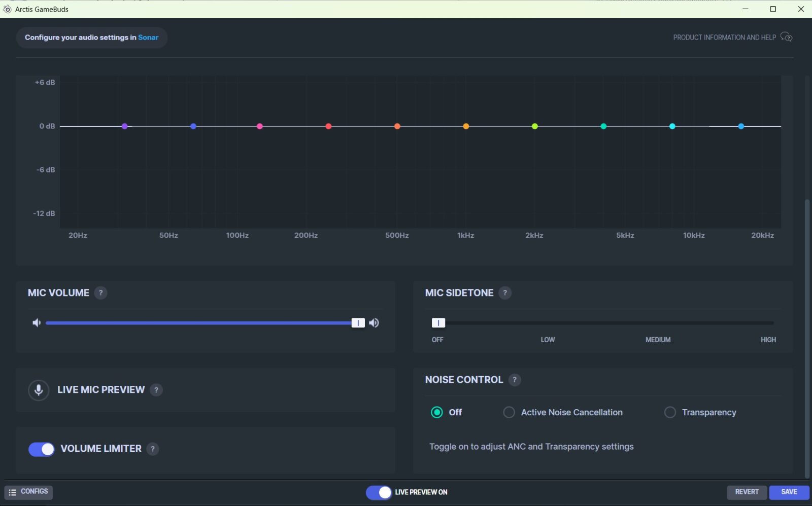812x506 pixels.
Task: Click the quiet speaker icon beside mic volume
Action: pos(37,323)
